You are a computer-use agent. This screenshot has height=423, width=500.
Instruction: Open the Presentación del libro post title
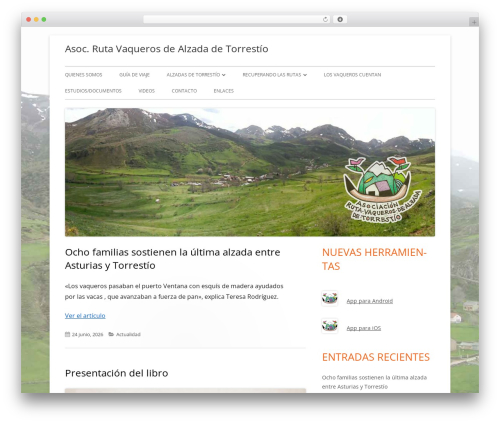click(x=117, y=373)
